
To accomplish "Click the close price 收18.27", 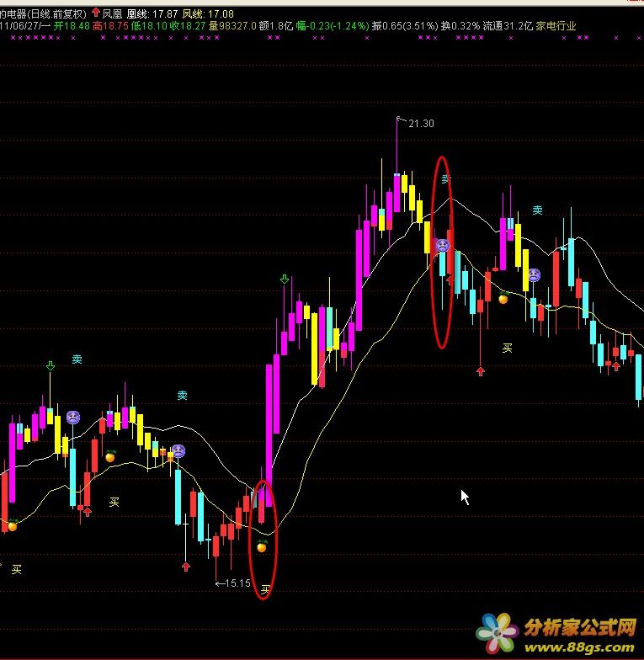I will [x=188, y=26].
